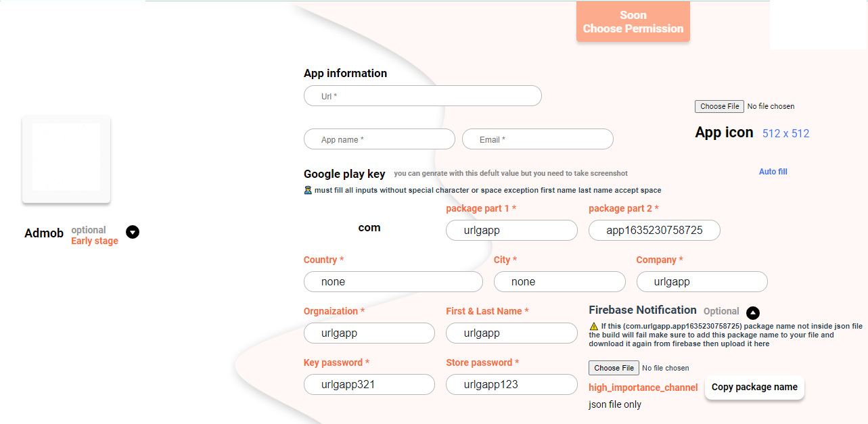The image size is (868, 424).
Task: Click the Company input field
Action: coord(702,281)
